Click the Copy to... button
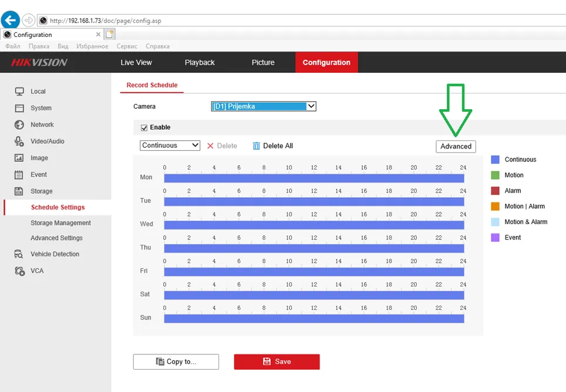The height and width of the screenshot is (392, 566). click(x=176, y=361)
